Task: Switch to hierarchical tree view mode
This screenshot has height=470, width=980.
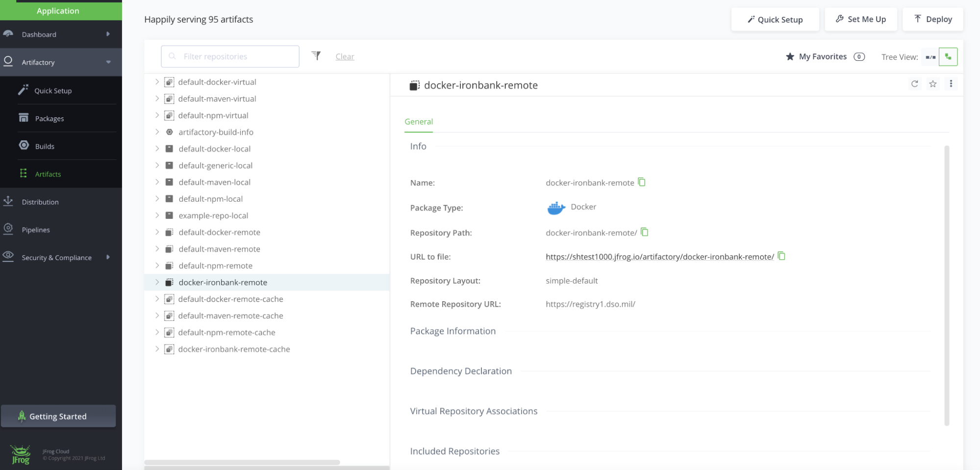Action: (948, 57)
